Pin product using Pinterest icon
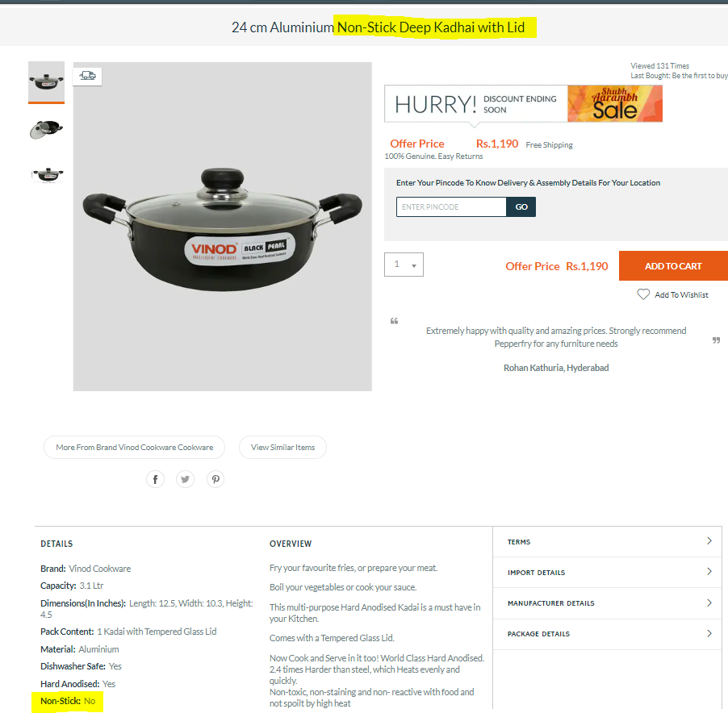728x713 pixels. pyautogui.click(x=215, y=479)
